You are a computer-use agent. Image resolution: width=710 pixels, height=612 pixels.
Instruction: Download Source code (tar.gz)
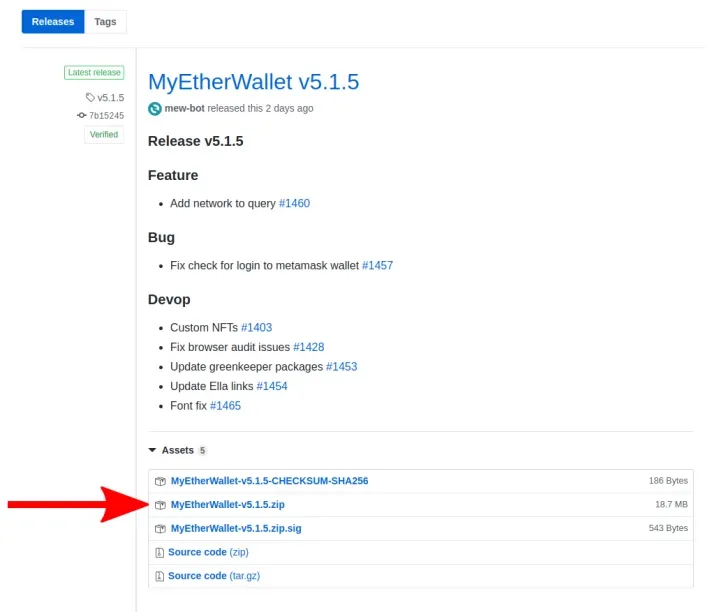click(214, 576)
